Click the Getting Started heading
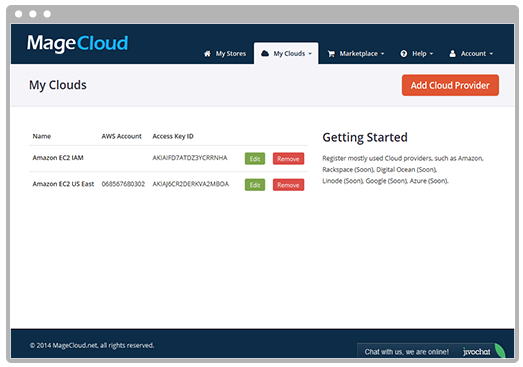This screenshot has height=367, width=523. point(365,137)
